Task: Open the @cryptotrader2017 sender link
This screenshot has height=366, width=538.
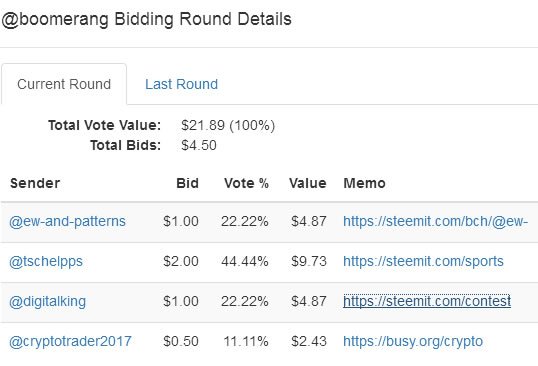Action: (70, 341)
